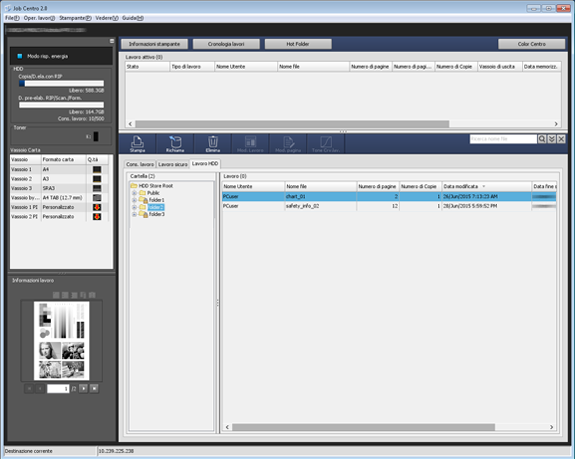Open the Stampante menu
The height and width of the screenshot is (459, 575).
tap(75, 18)
